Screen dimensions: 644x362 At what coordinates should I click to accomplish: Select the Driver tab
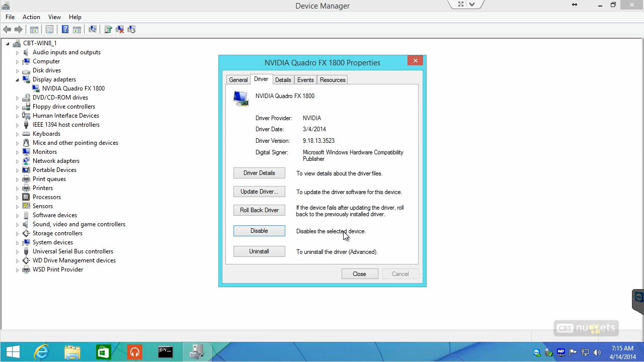(261, 79)
